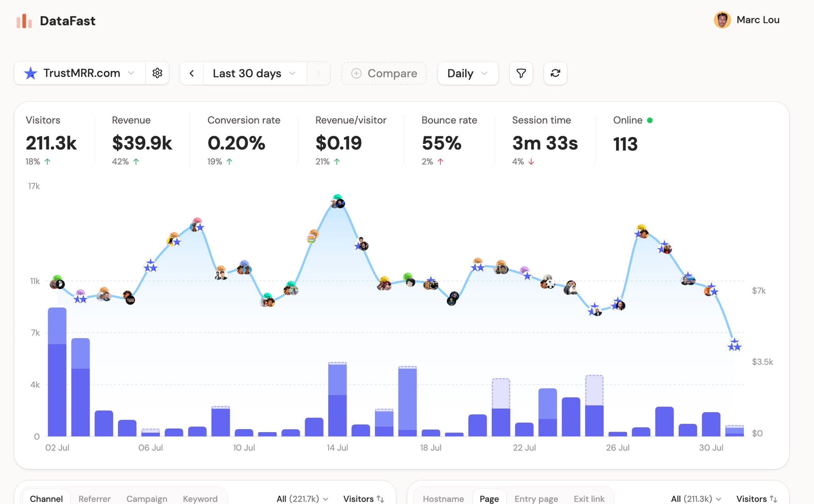Viewport: 814px width, 504px height.
Task: Click the next date range right chevron
Action: [x=318, y=73]
